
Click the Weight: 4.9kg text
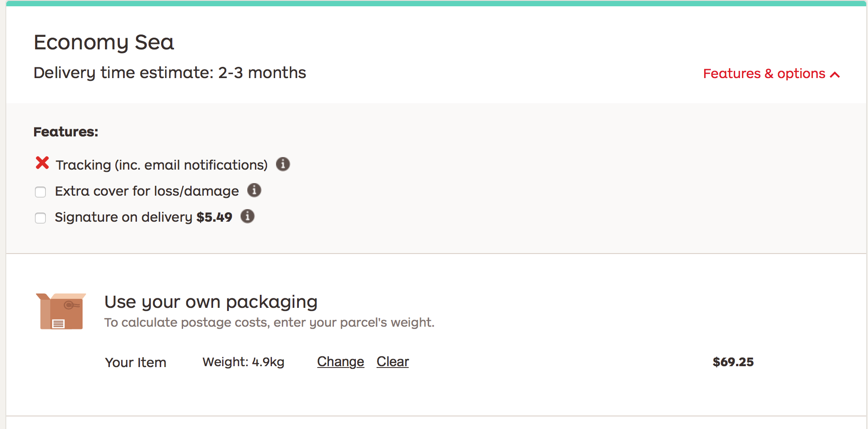click(243, 362)
